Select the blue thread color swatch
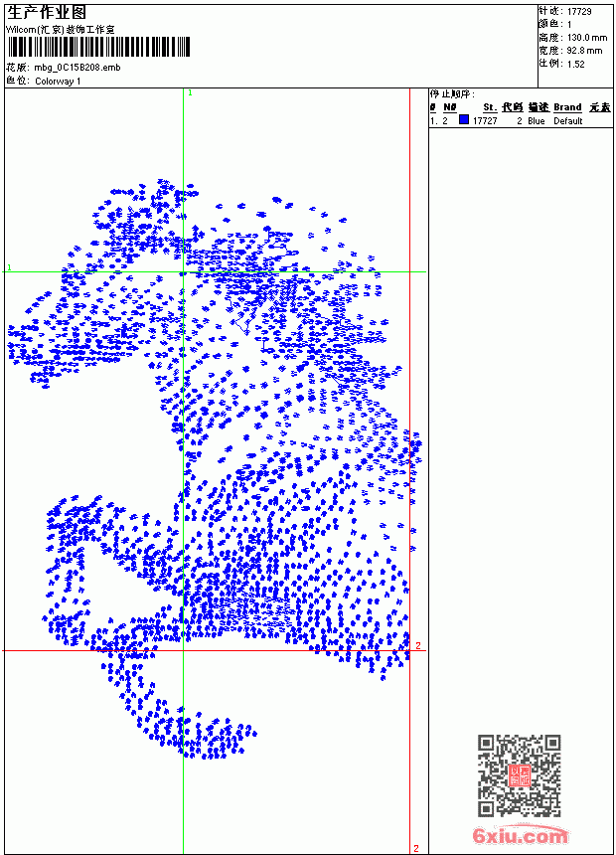The width and height of the screenshot is (616, 855). [x=464, y=120]
